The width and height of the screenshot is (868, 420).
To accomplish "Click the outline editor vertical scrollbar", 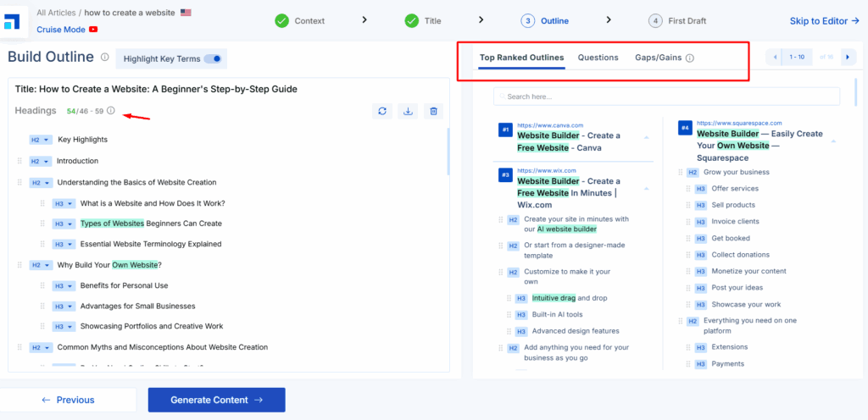I will click(x=448, y=152).
